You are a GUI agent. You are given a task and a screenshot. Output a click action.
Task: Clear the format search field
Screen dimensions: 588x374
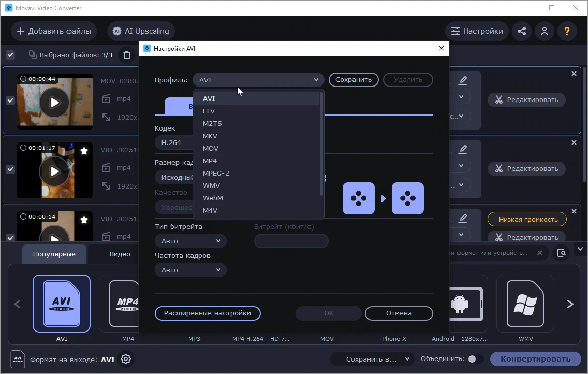pos(540,253)
